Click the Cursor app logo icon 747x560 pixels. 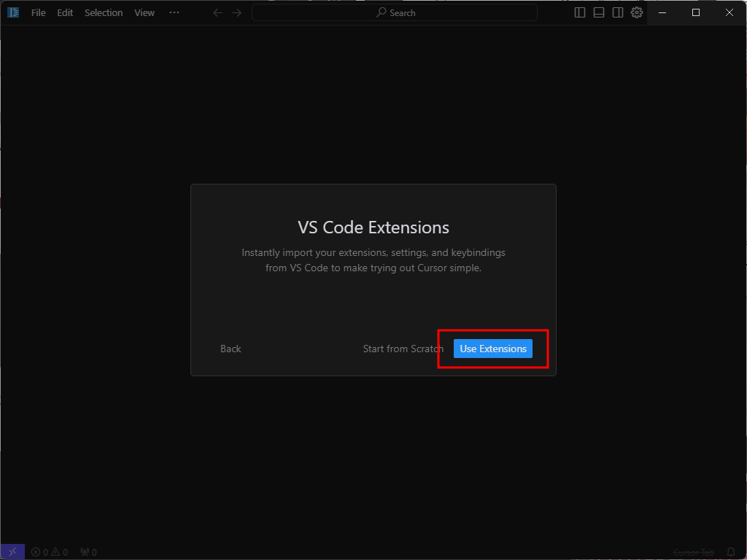(x=13, y=12)
